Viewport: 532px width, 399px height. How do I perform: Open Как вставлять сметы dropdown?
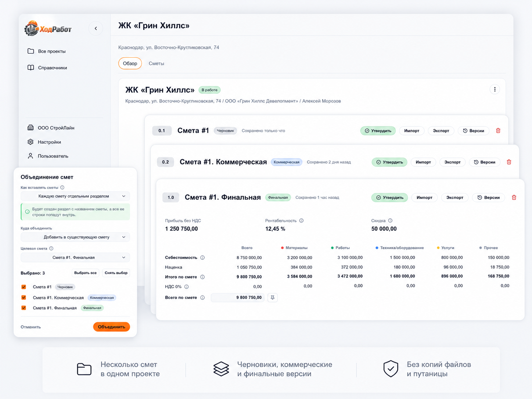click(75, 196)
